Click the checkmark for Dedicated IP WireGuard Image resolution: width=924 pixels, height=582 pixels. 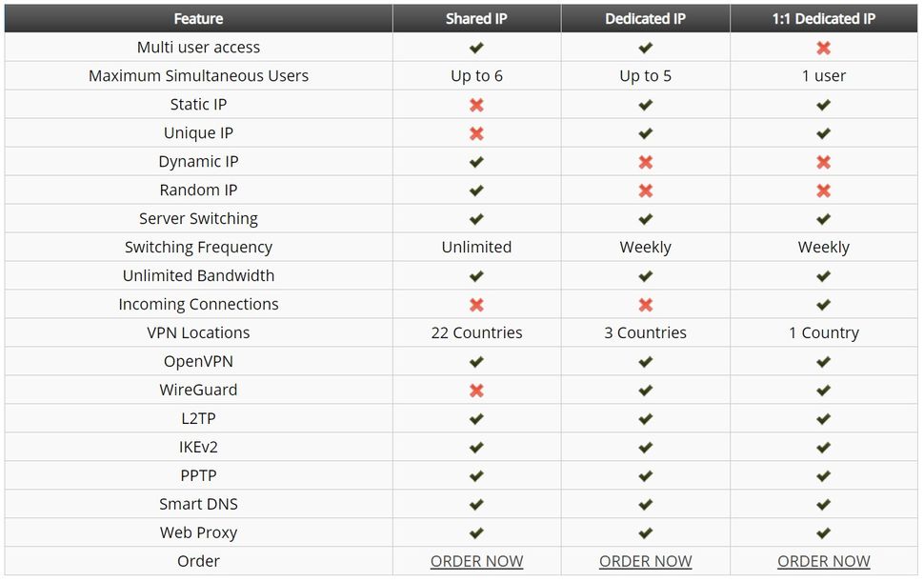click(x=646, y=391)
